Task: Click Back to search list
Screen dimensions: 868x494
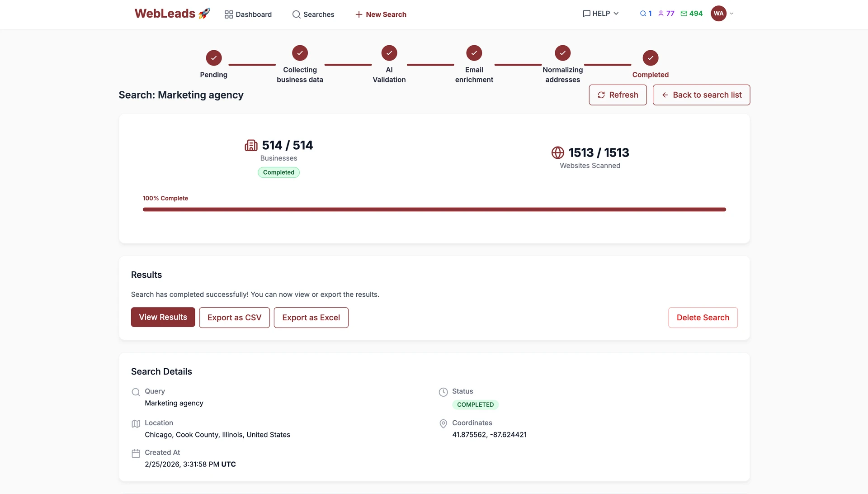Action: pyautogui.click(x=701, y=95)
